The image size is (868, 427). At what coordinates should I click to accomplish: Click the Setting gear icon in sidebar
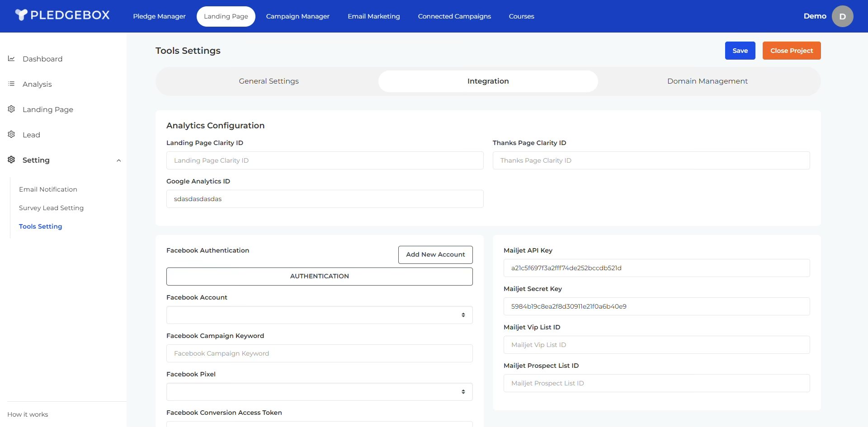(x=11, y=160)
